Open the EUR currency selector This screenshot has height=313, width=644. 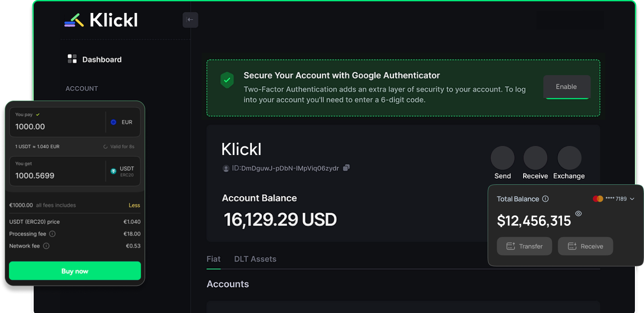tap(122, 122)
